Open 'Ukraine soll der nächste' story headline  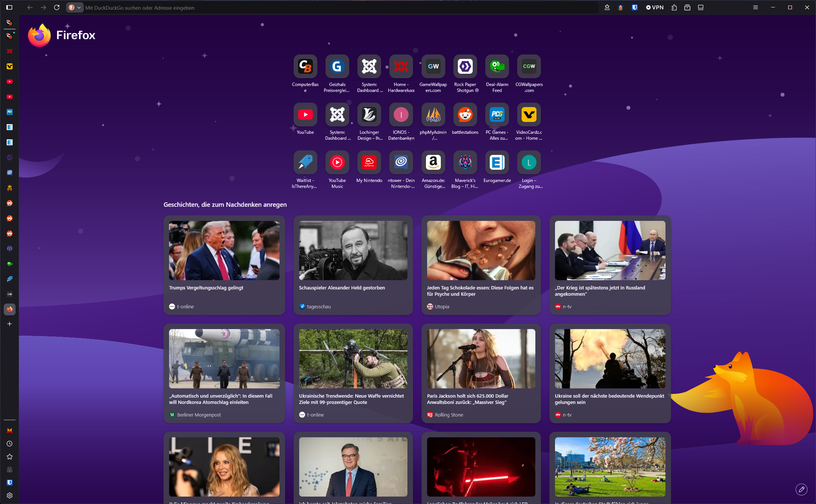[x=609, y=399]
